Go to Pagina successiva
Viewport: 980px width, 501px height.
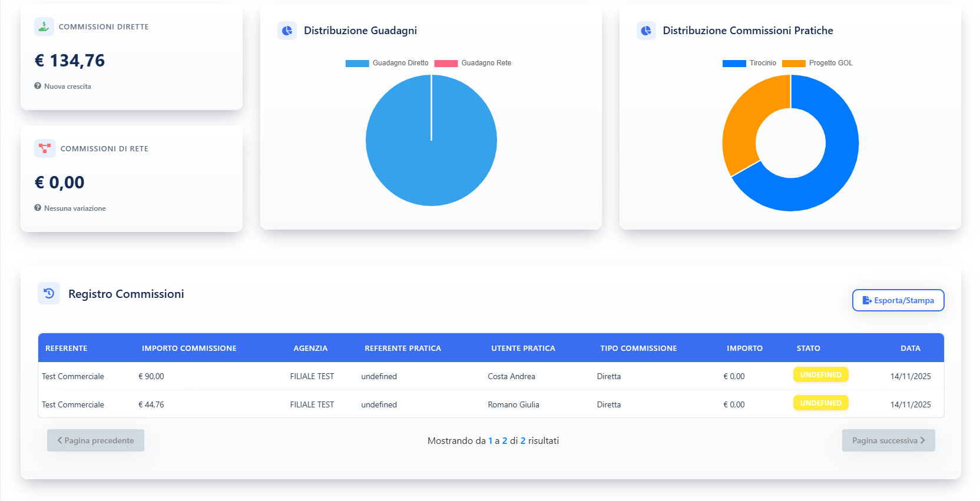tap(888, 440)
